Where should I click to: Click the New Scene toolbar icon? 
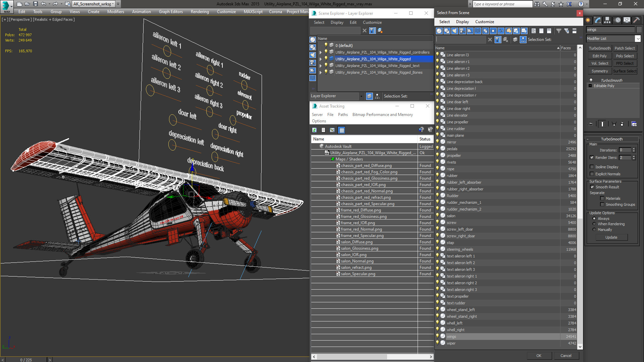tap(19, 4)
